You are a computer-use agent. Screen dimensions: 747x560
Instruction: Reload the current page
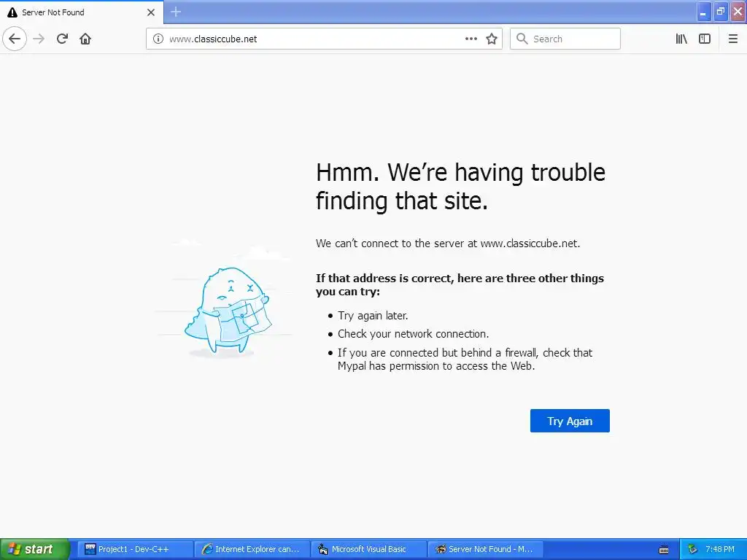(62, 39)
